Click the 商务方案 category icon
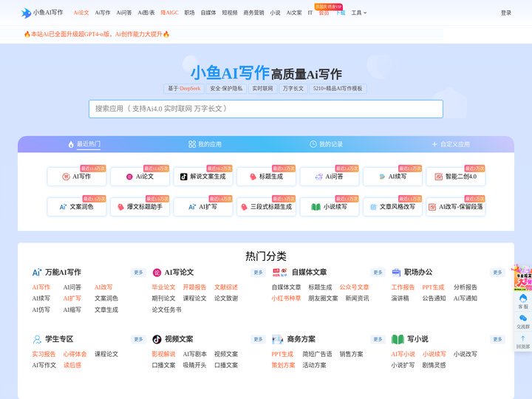532x399 pixels. pyautogui.click(x=278, y=339)
